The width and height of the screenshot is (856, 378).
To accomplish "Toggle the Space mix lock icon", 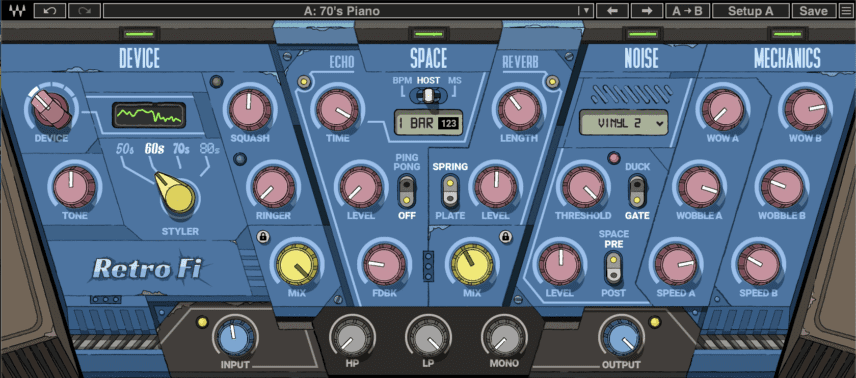I will tap(505, 237).
